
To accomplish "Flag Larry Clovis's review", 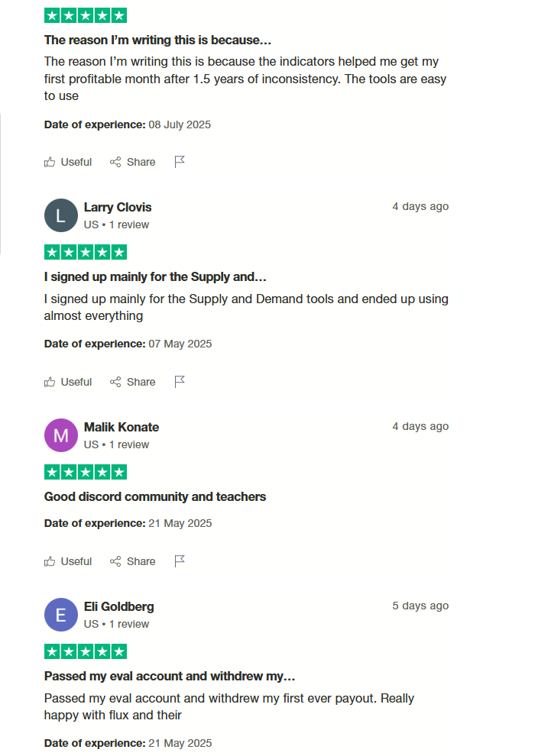I will pyautogui.click(x=180, y=381).
